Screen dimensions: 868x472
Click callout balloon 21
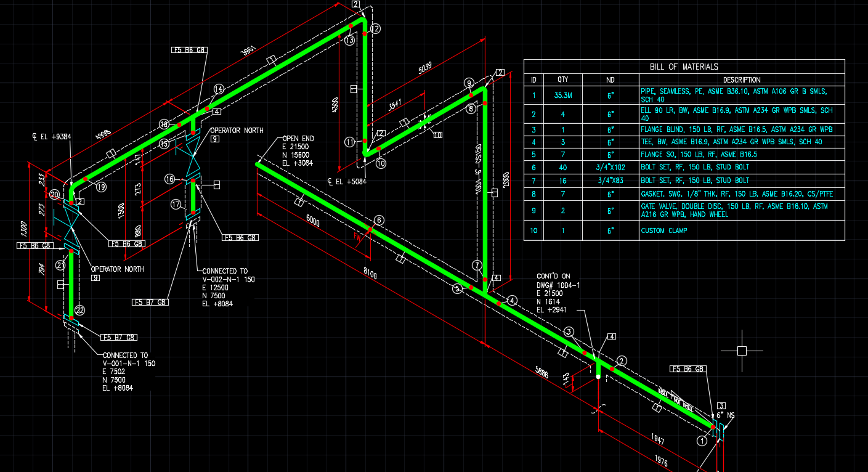60,266
